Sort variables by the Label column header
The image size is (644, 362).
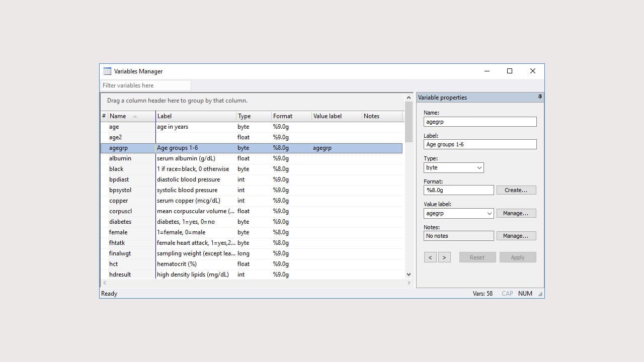pos(165,116)
